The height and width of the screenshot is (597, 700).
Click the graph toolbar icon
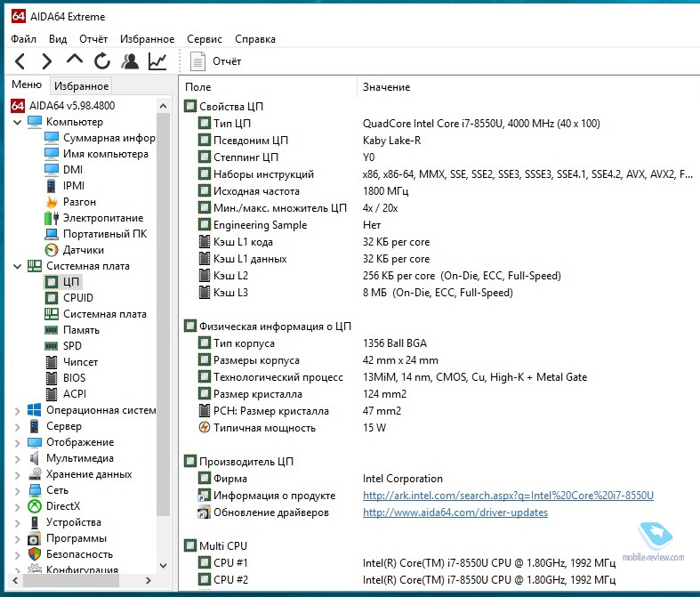(x=157, y=61)
